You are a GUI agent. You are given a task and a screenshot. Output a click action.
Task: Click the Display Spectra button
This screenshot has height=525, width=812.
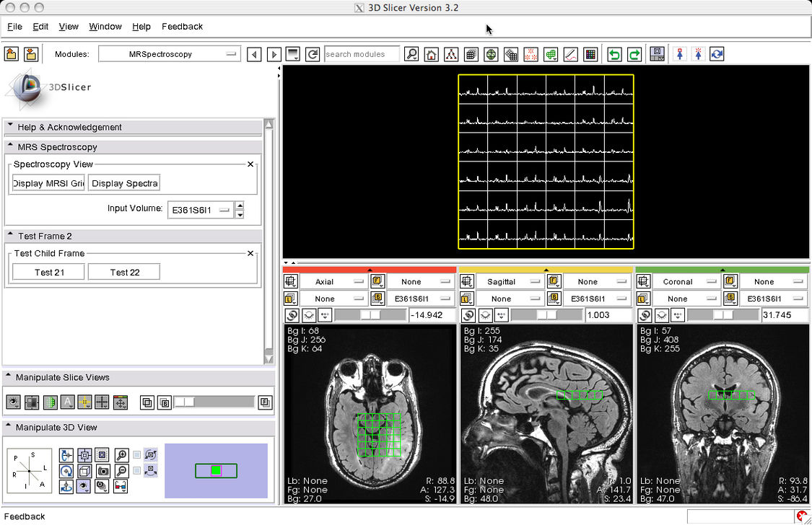click(126, 183)
